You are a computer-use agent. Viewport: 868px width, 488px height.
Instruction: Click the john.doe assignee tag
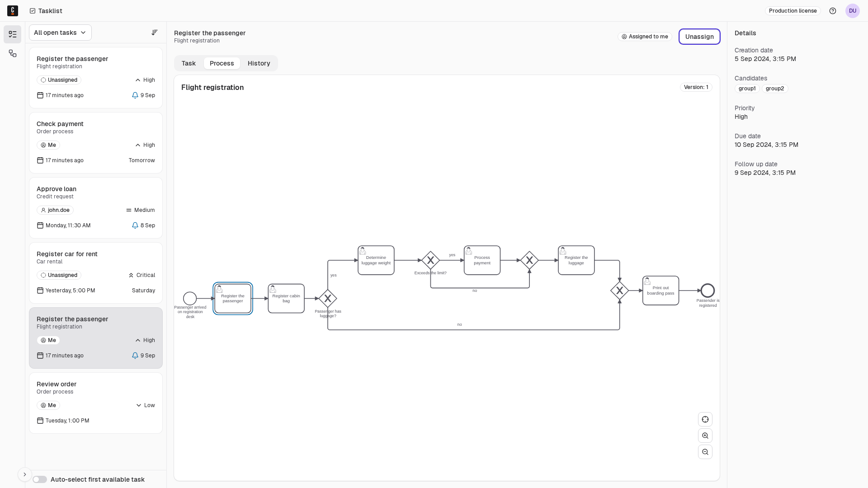pyautogui.click(x=55, y=210)
